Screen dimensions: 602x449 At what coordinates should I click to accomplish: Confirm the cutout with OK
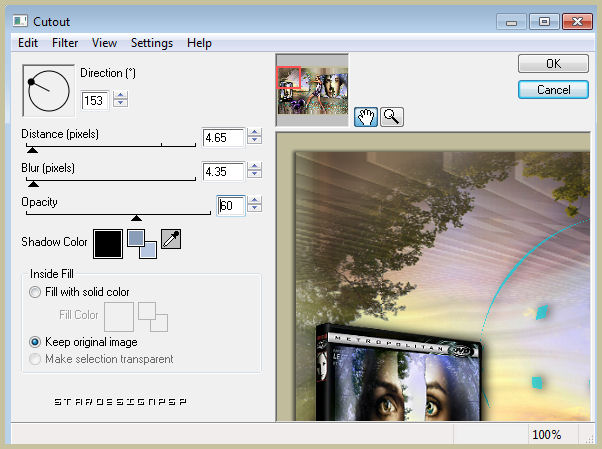(x=553, y=63)
